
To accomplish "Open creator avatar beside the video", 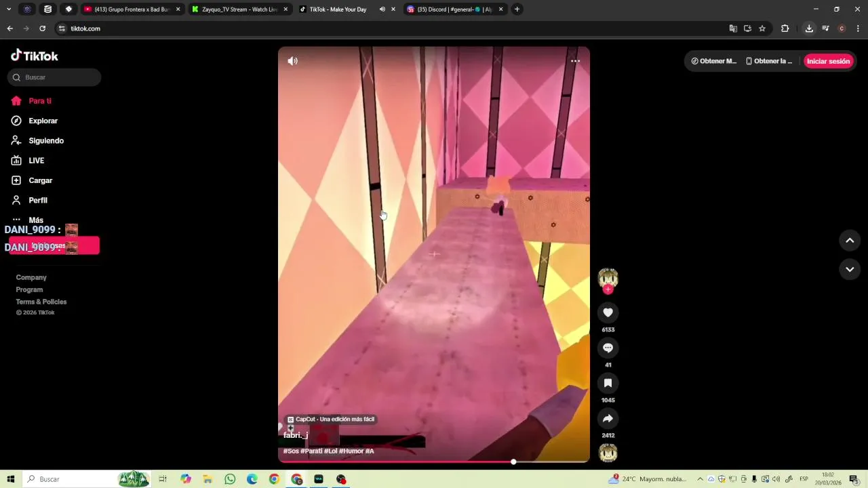I will click(608, 278).
